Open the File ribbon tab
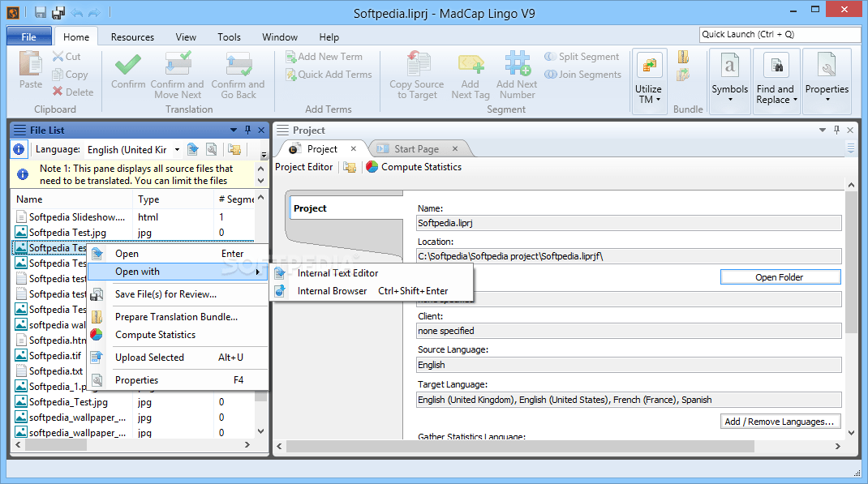 (28, 36)
